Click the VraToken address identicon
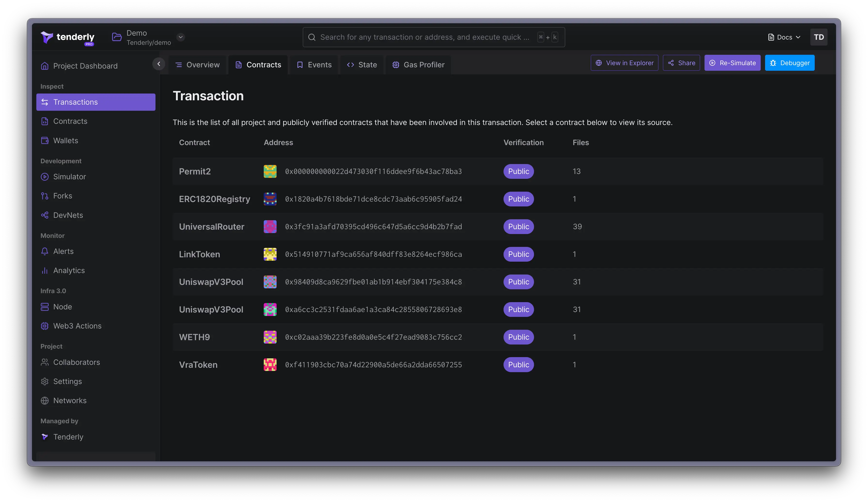The width and height of the screenshot is (868, 502). click(x=270, y=365)
